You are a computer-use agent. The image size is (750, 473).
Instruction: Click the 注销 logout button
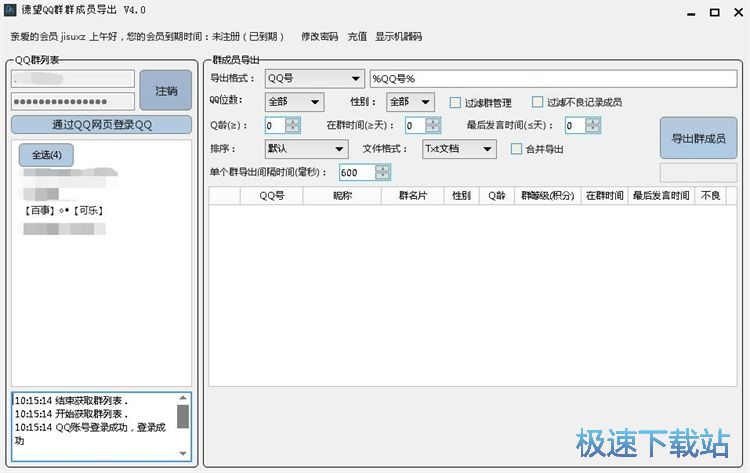pyautogui.click(x=166, y=90)
